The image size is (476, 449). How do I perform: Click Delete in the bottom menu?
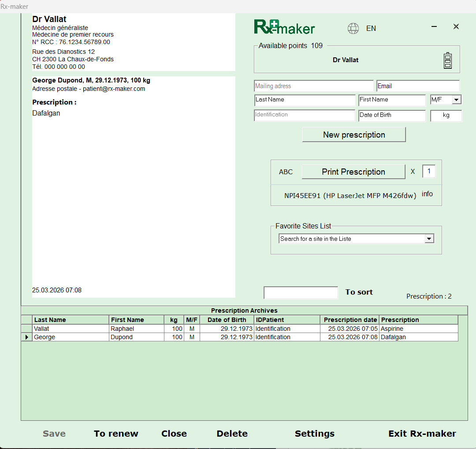coord(232,434)
